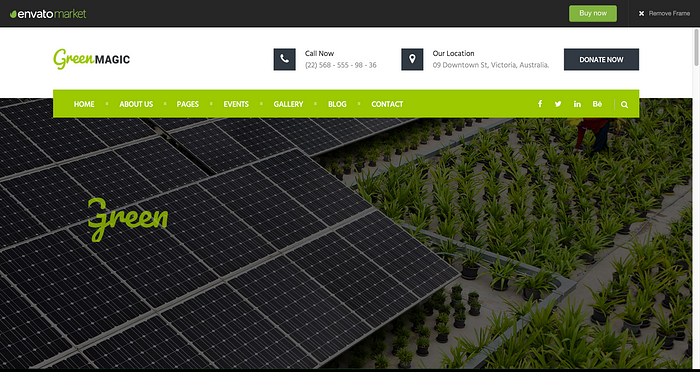The image size is (700, 372).
Task: Click the phone icon beside Call Now
Action: pos(284,59)
